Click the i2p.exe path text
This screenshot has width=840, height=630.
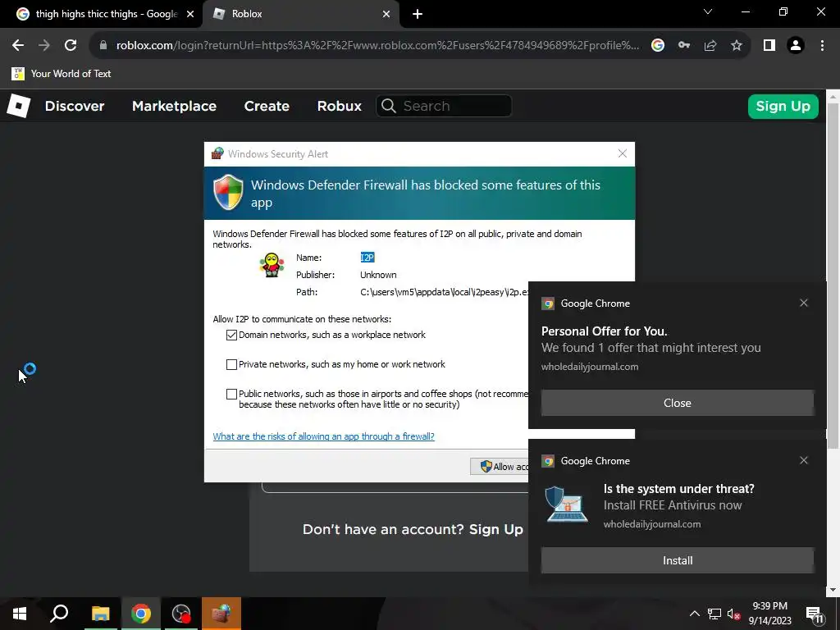tap(444, 292)
